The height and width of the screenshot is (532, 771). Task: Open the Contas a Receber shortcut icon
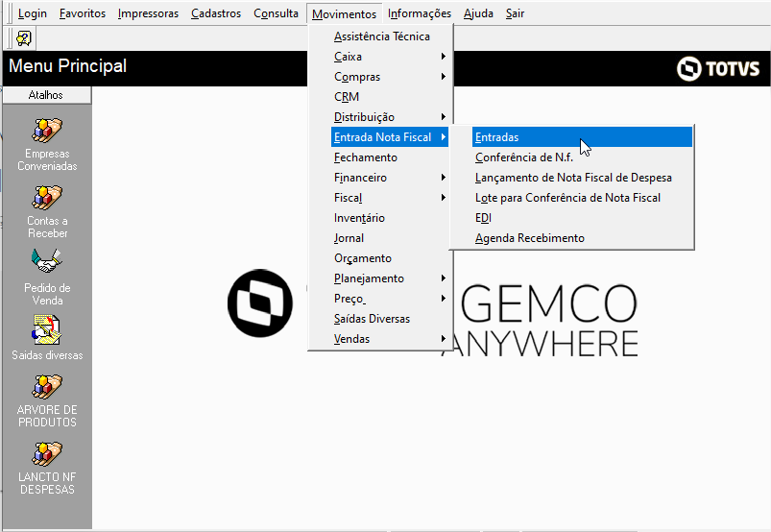click(47, 198)
